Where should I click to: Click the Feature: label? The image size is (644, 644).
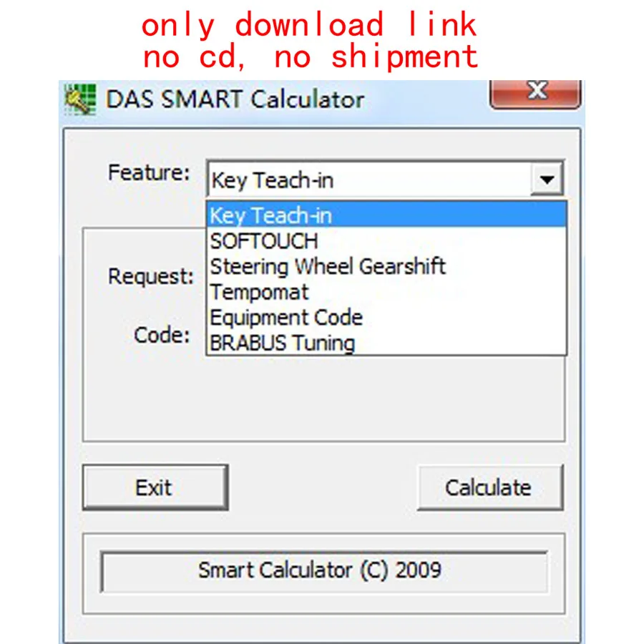[149, 173]
